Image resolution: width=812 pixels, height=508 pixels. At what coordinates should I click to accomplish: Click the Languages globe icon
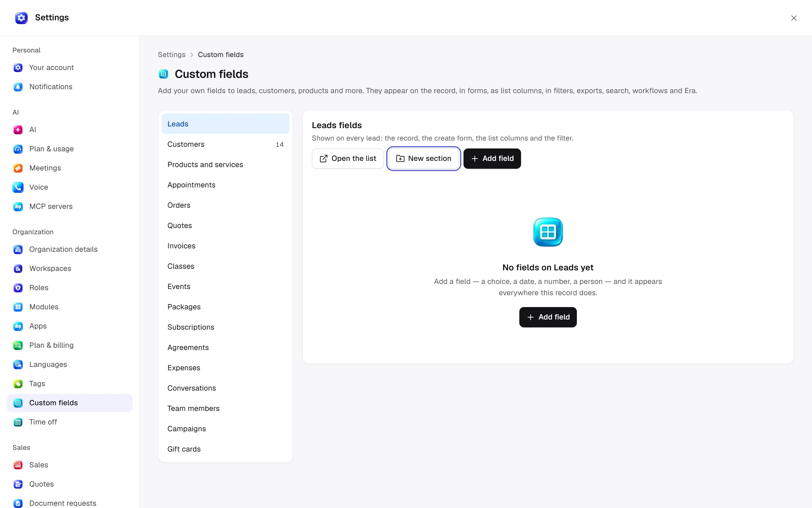tap(18, 364)
